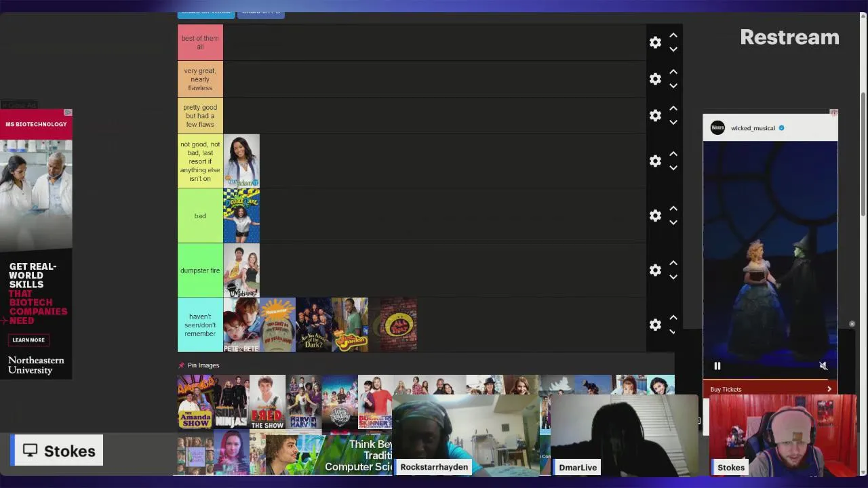Image resolution: width=868 pixels, height=488 pixels.
Task: Open the wicked_musical profile name
Action: (x=753, y=128)
